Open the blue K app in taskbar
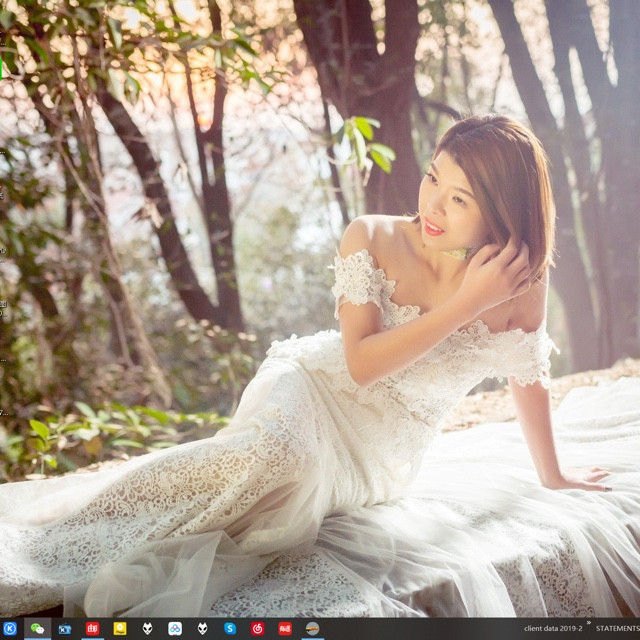Viewport: 640px width, 640px height. pyautogui.click(x=10, y=629)
